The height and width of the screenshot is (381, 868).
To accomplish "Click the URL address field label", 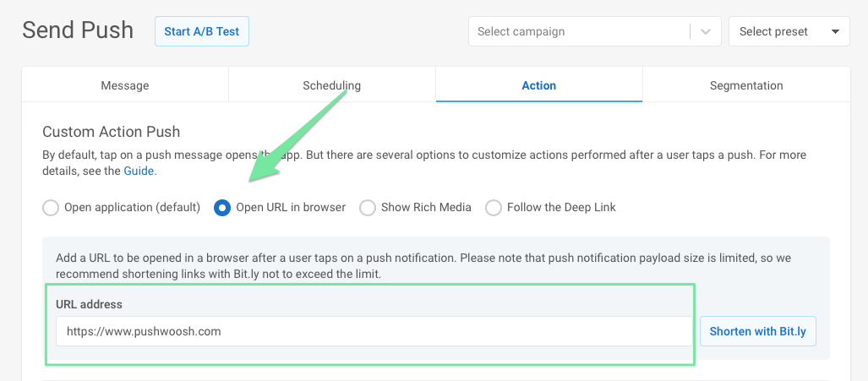I will tap(89, 304).
